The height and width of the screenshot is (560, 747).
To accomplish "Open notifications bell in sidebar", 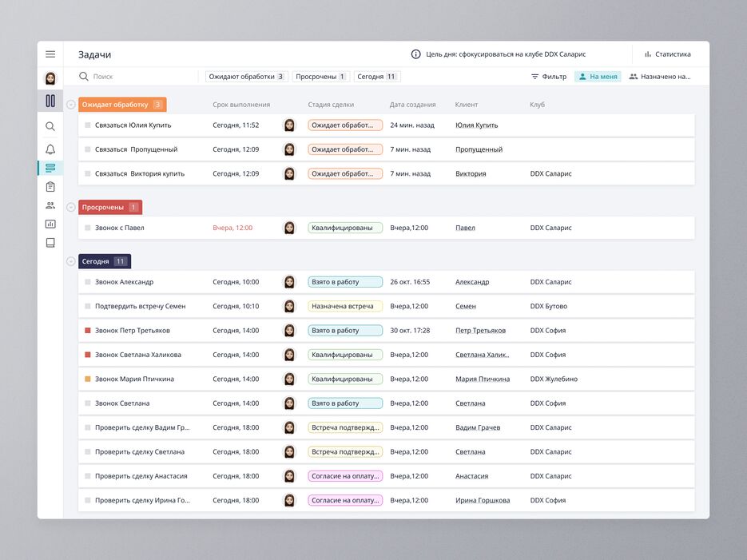I will [x=50, y=149].
